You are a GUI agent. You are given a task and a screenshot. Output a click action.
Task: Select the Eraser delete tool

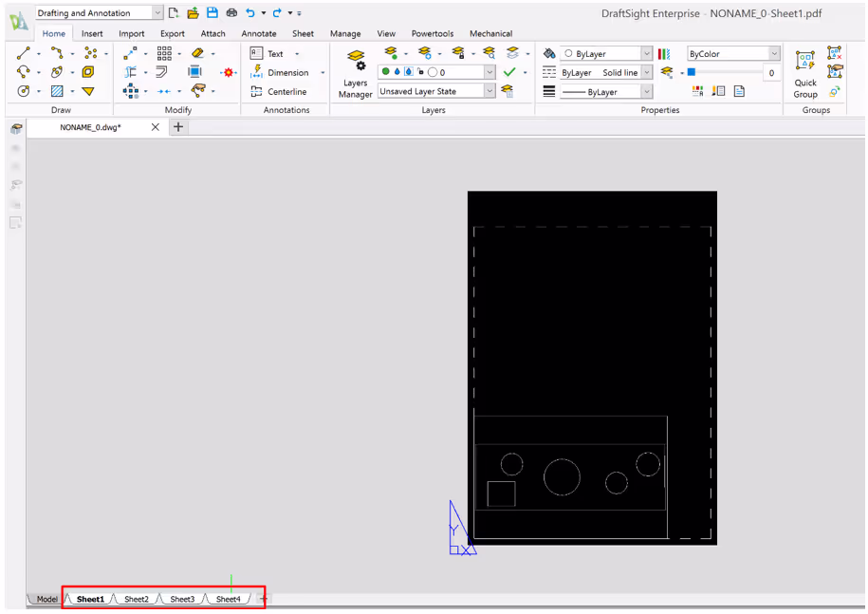pos(197,53)
